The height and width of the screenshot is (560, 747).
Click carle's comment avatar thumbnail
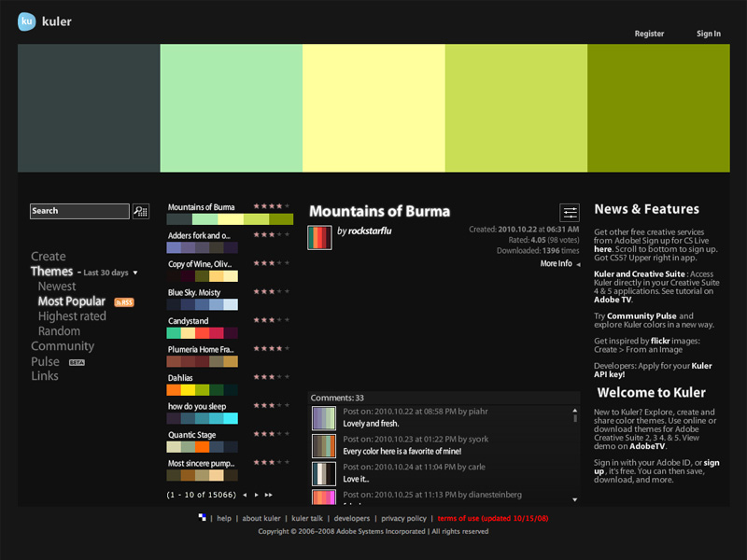[324, 474]
